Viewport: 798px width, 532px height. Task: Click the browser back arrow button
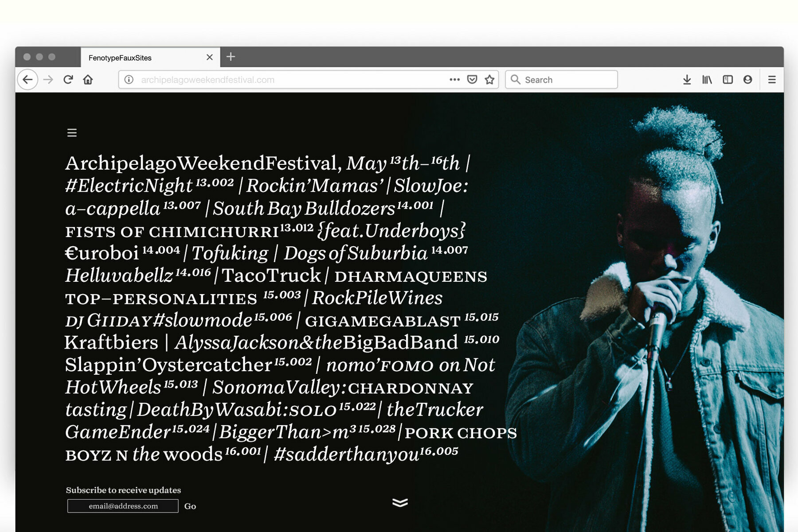click(x=27, y=80)
